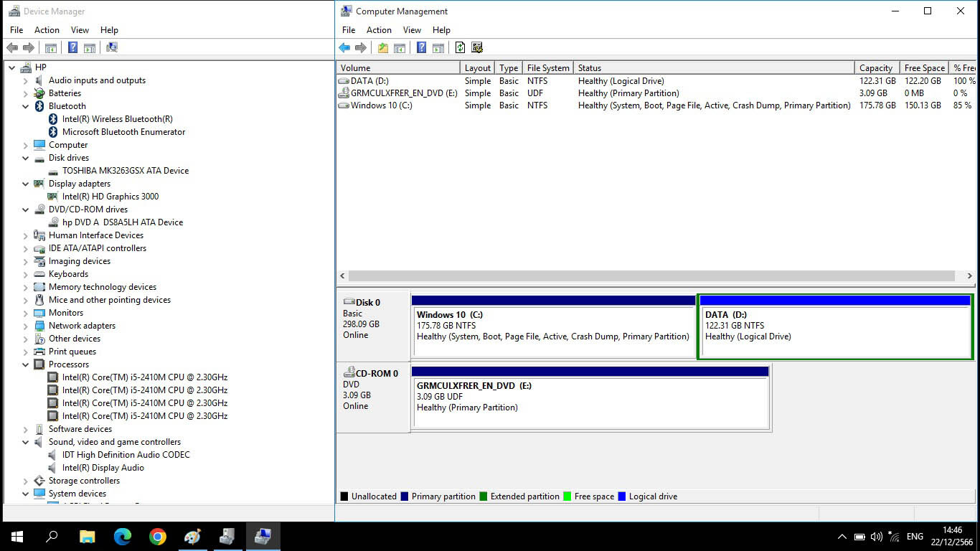
Task: Select IDT High Definition Audio CODEC
Action: (x=126, y=455)
